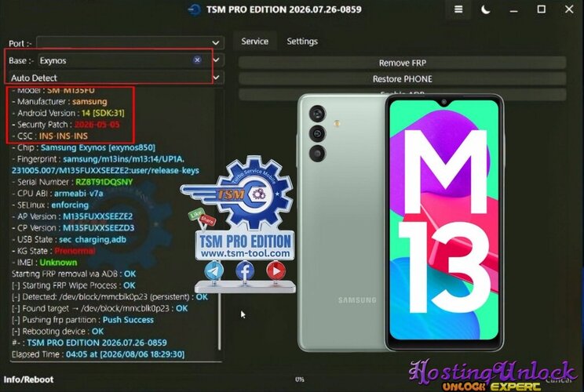
Task: Click the CSC INS-INS-INS value
Action: pyautogui.click(x=64, y=136)
